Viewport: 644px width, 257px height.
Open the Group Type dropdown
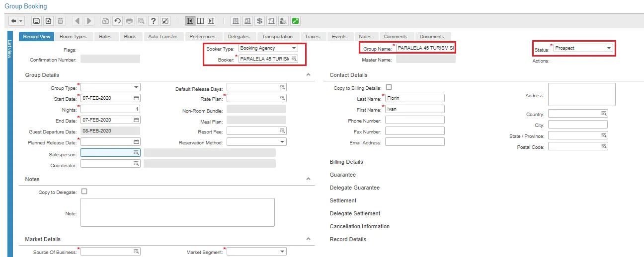click(137, 87)
